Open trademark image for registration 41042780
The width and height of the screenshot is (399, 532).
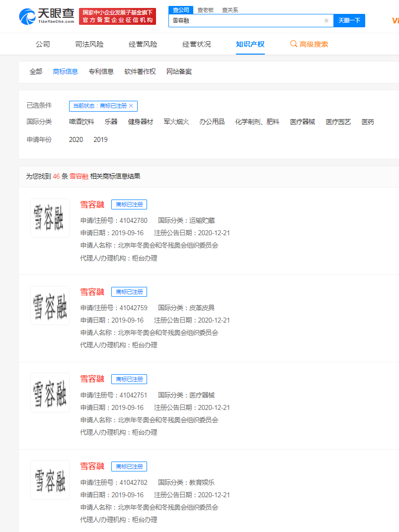click(x=50, y=218)
